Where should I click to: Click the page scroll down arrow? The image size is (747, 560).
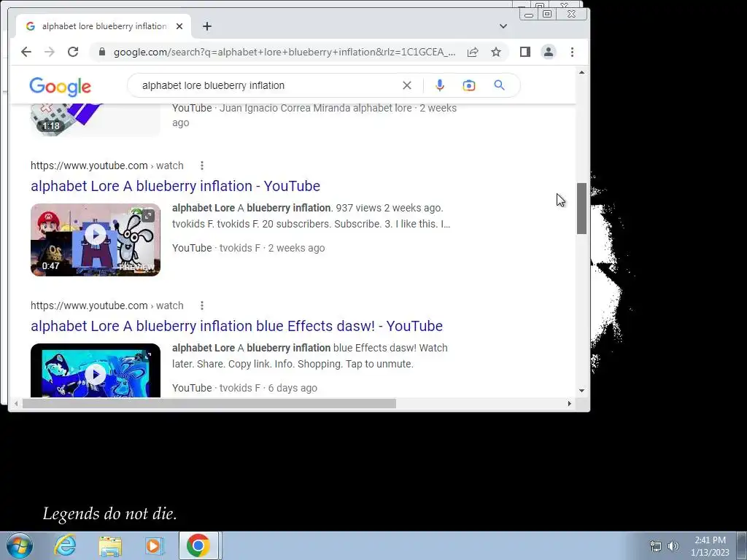click(x=581, y=391)
